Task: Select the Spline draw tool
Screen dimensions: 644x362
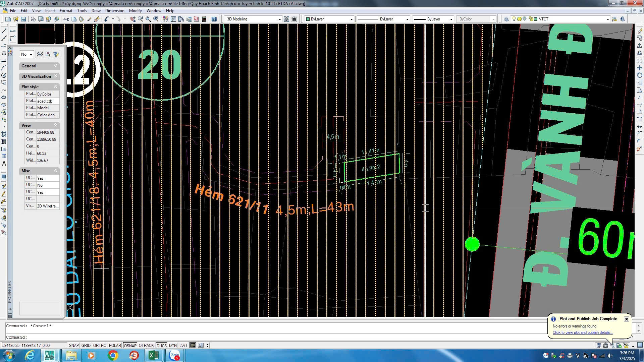Action: pos(4,90)
